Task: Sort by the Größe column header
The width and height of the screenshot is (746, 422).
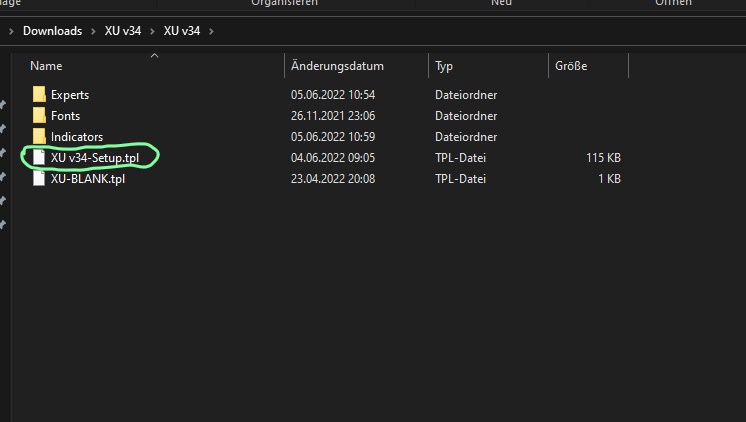Action: point(571,66)
